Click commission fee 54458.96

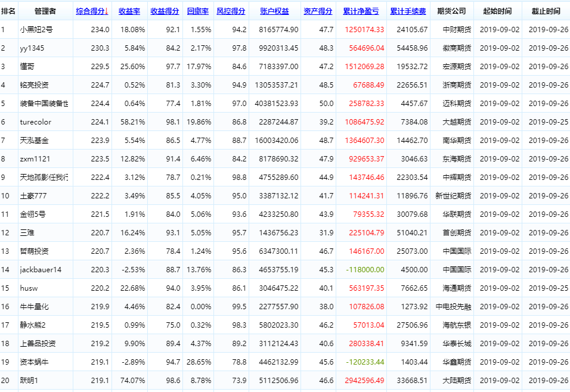click(x=412, y=48)
